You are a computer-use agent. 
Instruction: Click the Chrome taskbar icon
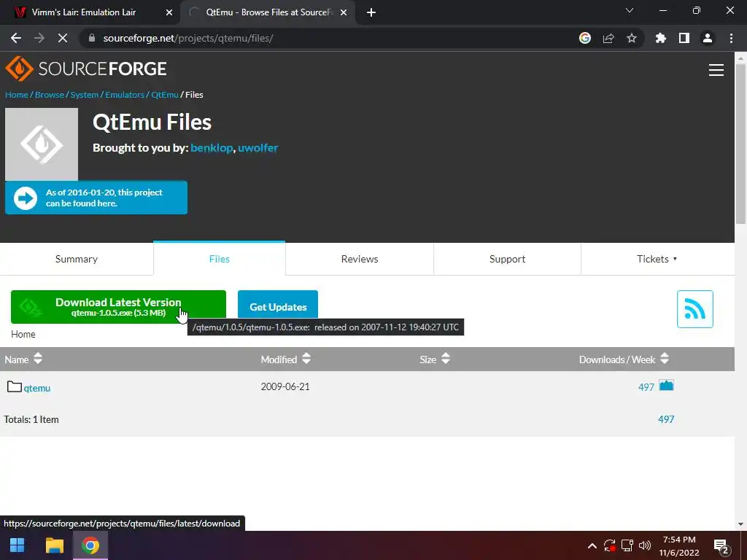(x=90, y=545)
